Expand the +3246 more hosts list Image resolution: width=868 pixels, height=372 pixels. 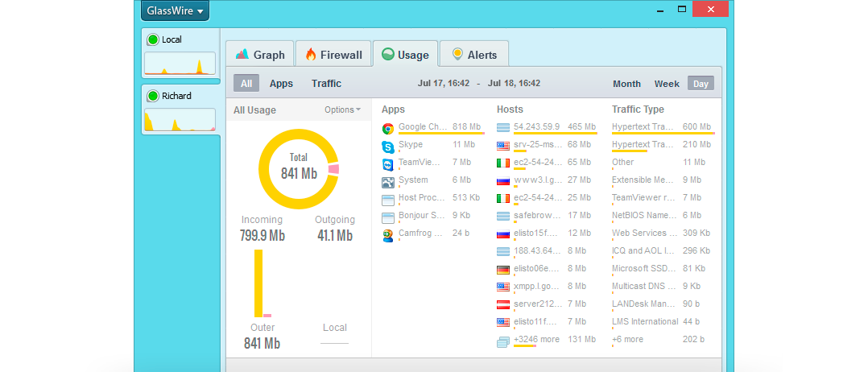[x=536, y=340]
